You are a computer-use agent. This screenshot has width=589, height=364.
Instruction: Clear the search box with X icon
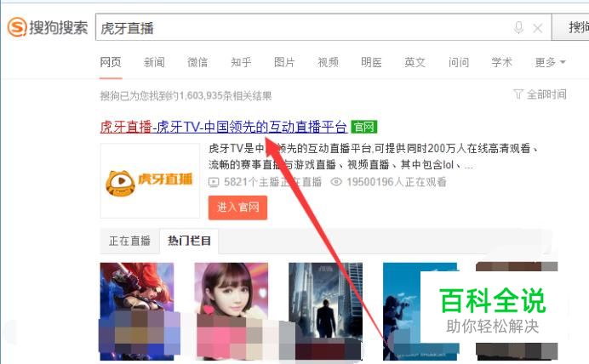538,28
